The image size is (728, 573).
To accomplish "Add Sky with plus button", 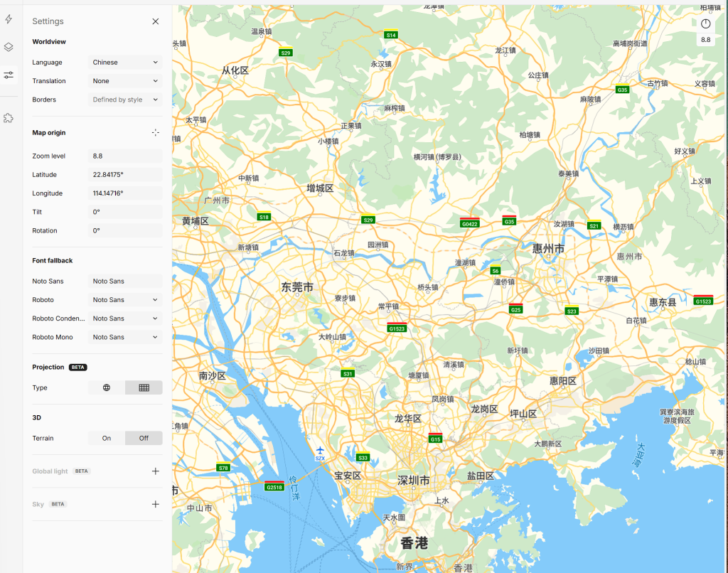I will pos(156,504).
